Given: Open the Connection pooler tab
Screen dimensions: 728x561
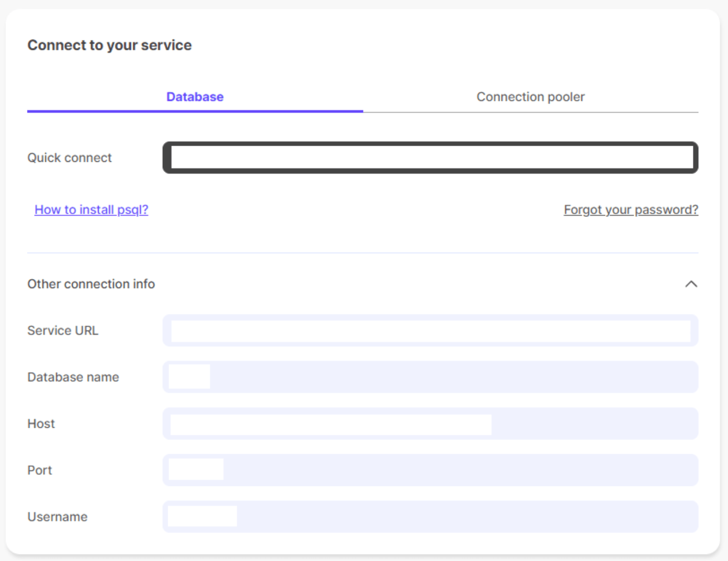Looking at the screenshot, I should 530,97.
